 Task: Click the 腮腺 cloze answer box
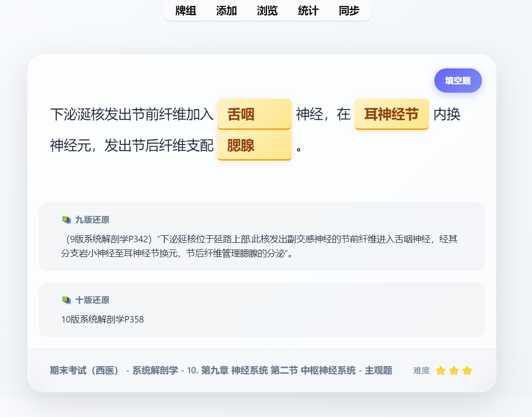pyautogui.click(x=255, y=145)
